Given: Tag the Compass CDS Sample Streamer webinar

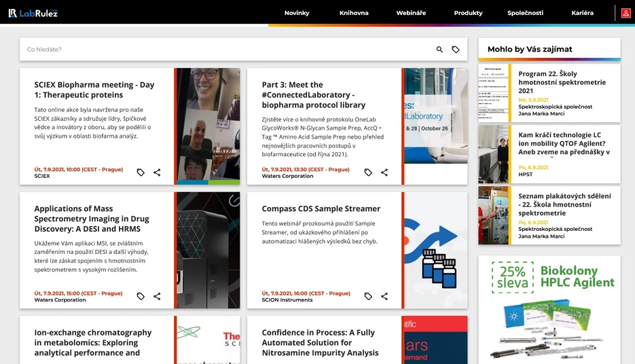Looking at the screenshot, I should pyautogui.click(x=368, y=296).
